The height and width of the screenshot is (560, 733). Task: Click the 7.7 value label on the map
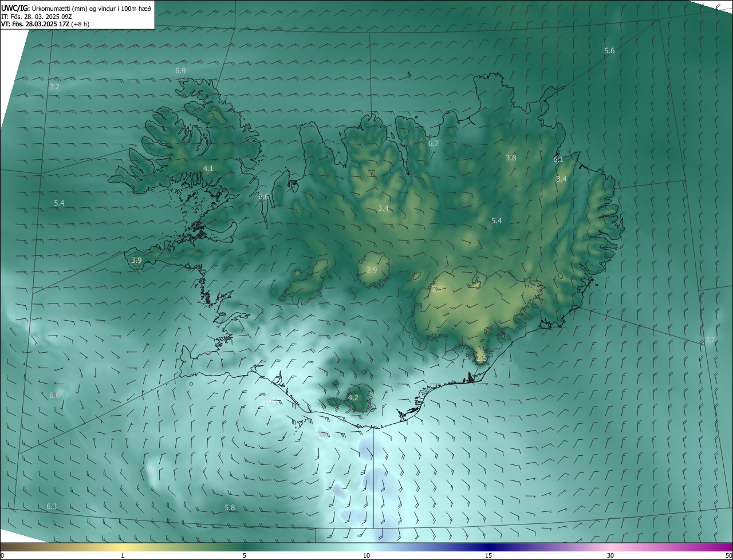point(710,340)
